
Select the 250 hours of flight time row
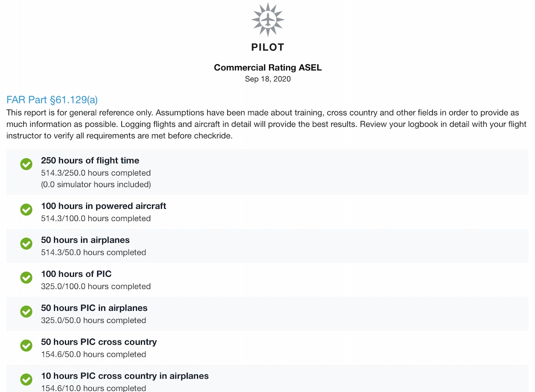click(x=267, y=172)
